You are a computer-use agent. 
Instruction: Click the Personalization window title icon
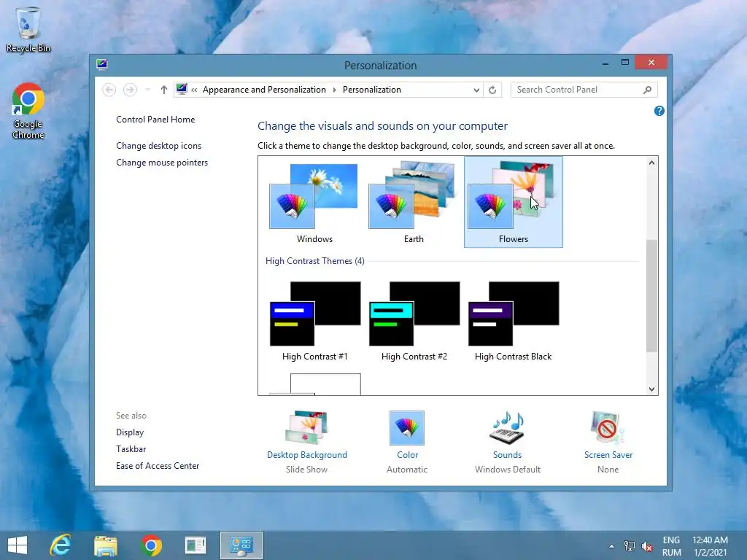[x=102, y=65]
